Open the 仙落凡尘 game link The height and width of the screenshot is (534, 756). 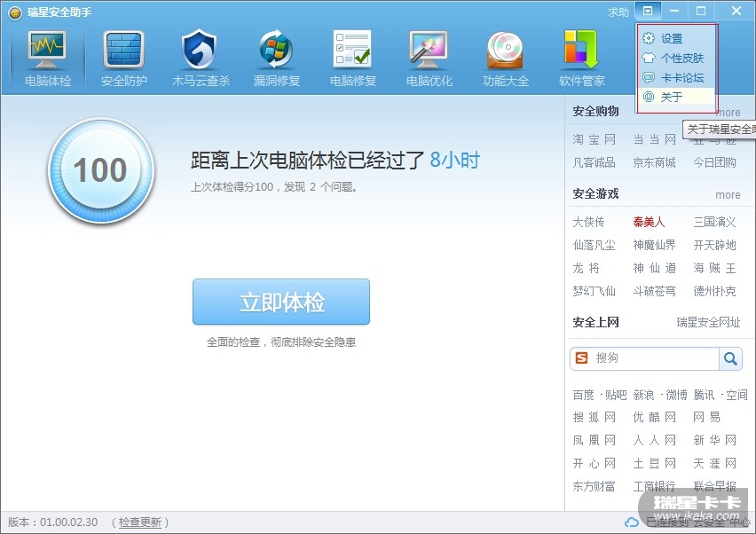pyautogui.click(x=594, y=245)
